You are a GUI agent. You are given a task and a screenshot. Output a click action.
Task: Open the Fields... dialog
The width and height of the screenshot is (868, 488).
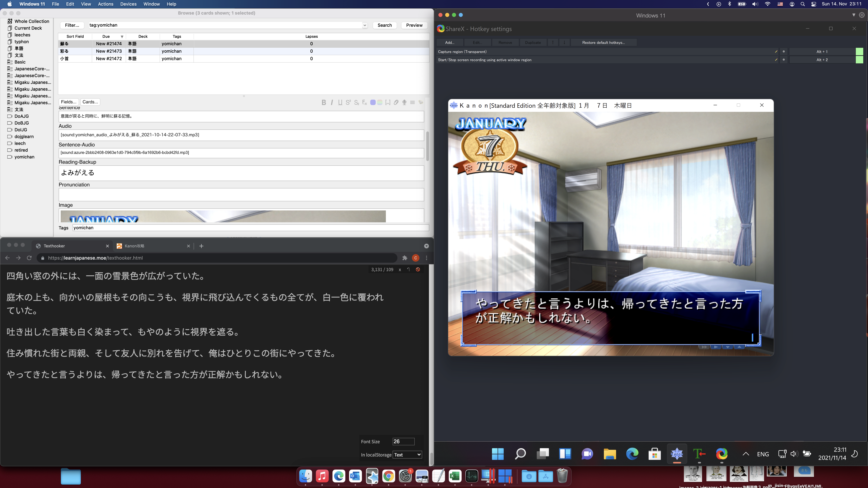click(x=69, y=102)
